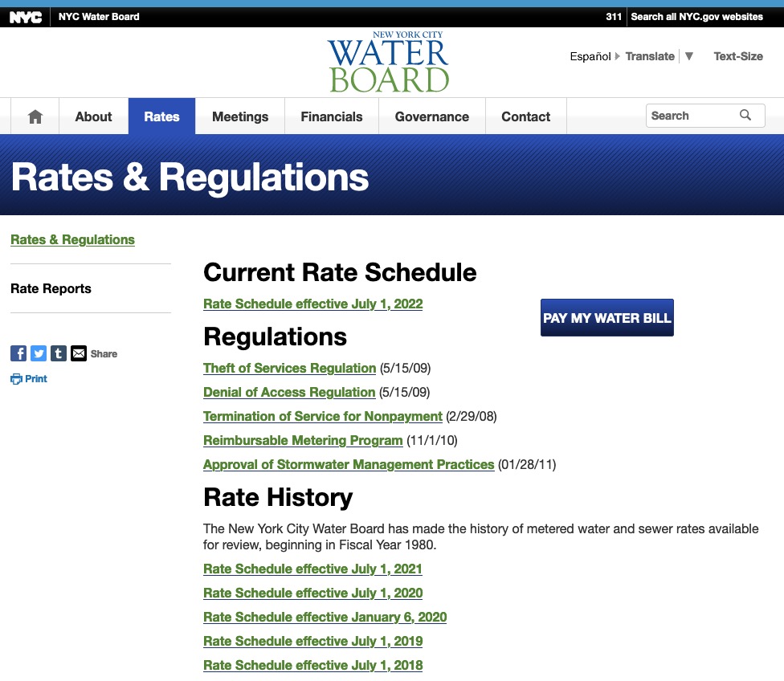Click the Home icon in navigation bar
Screen dimensions: 784x681
point(35,116)
